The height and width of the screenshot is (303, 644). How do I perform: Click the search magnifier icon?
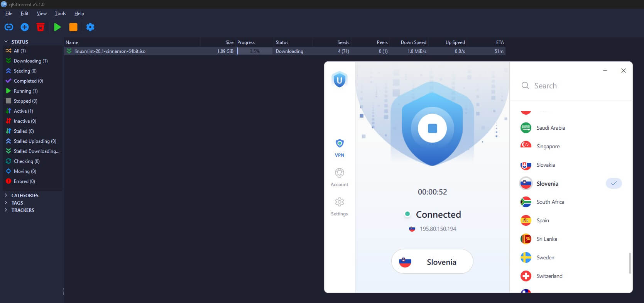pos(525,86)
